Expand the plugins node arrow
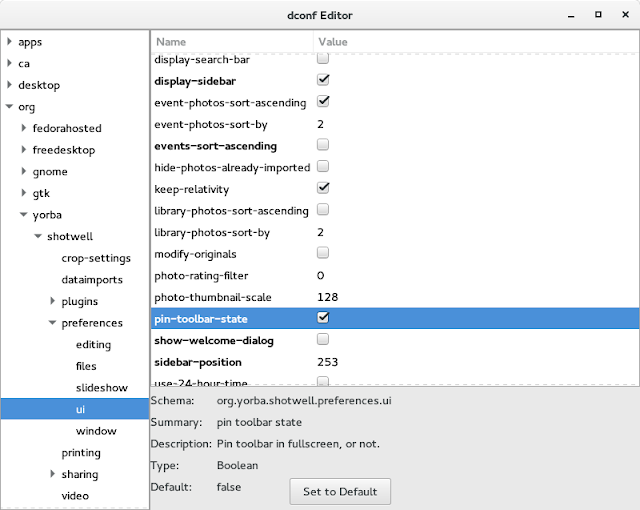Viewport: 640px width, 510px height. [53, 301]
